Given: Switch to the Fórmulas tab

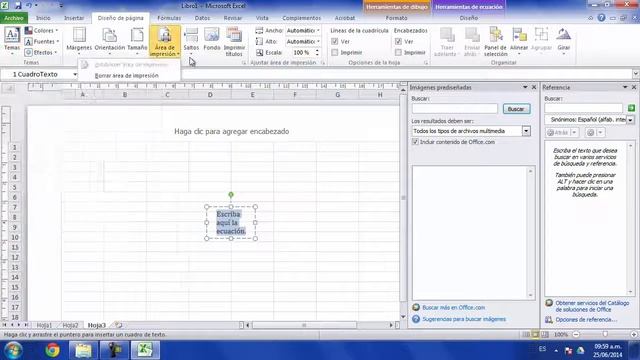Looking at the screenshot, I should [169, 18].
